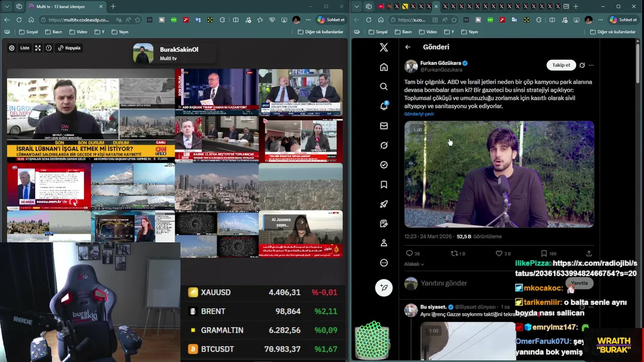644x362 pixels.
Task: Open X more circle icon in sidebar
Action: [384, 262]
